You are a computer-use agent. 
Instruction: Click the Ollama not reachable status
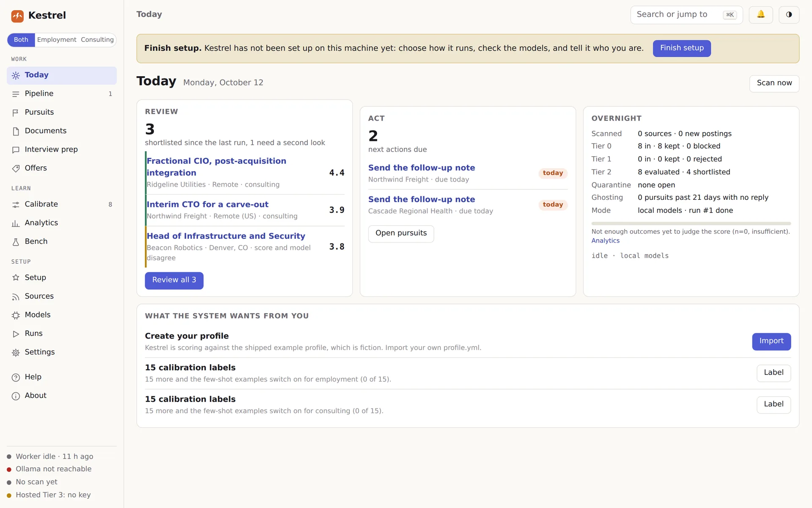coord(49,469)
